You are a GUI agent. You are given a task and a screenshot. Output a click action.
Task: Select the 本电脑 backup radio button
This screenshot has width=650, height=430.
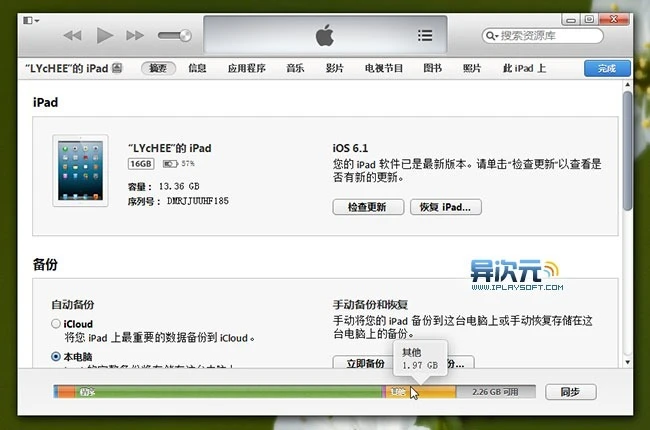[56, 356]
